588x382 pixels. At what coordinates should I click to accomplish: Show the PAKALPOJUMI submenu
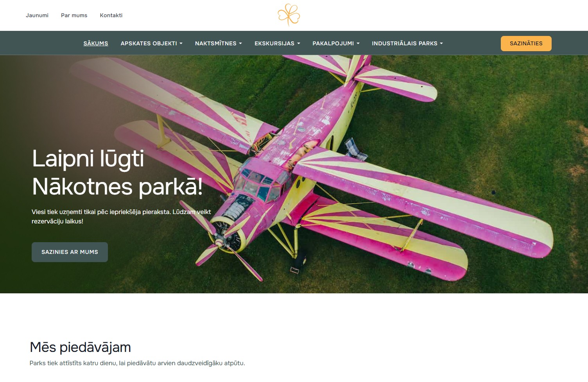click(x=336, y=43)
